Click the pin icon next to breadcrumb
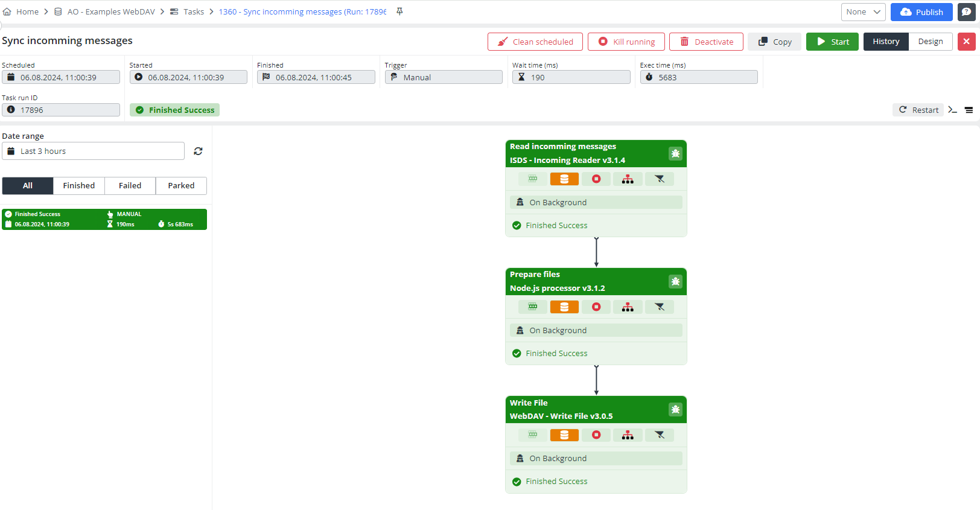 [x=399, y=11]
